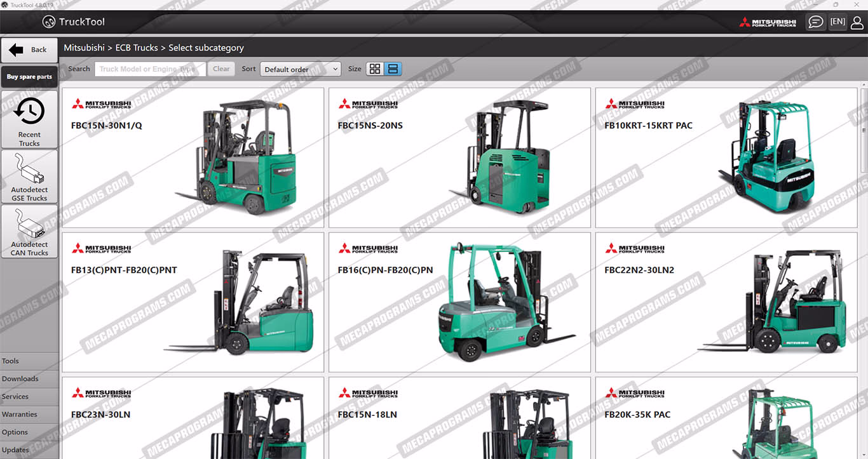Open user account profile icon

857,22
